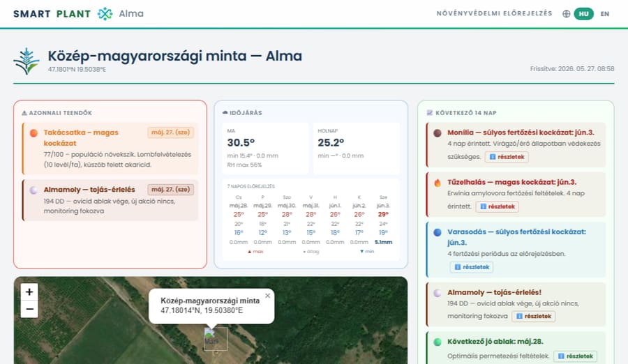628x364 pixels.
Task: Click the Azonnali teendők warning icon
Action: (24, 114)
